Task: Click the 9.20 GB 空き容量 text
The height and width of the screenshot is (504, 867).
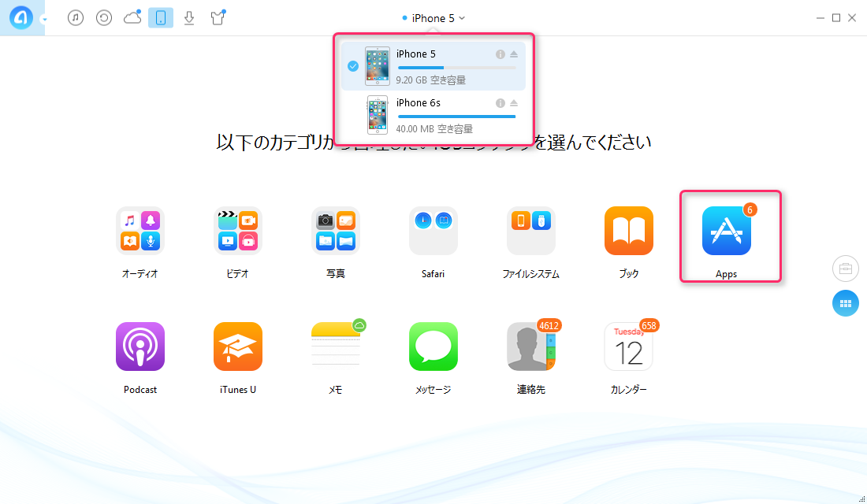Action: 430,80
